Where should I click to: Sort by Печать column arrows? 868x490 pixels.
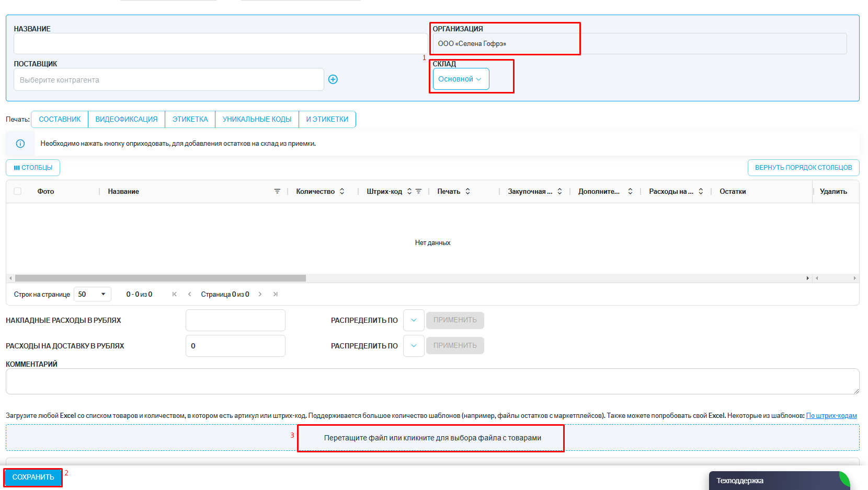(x=468, y=191)
